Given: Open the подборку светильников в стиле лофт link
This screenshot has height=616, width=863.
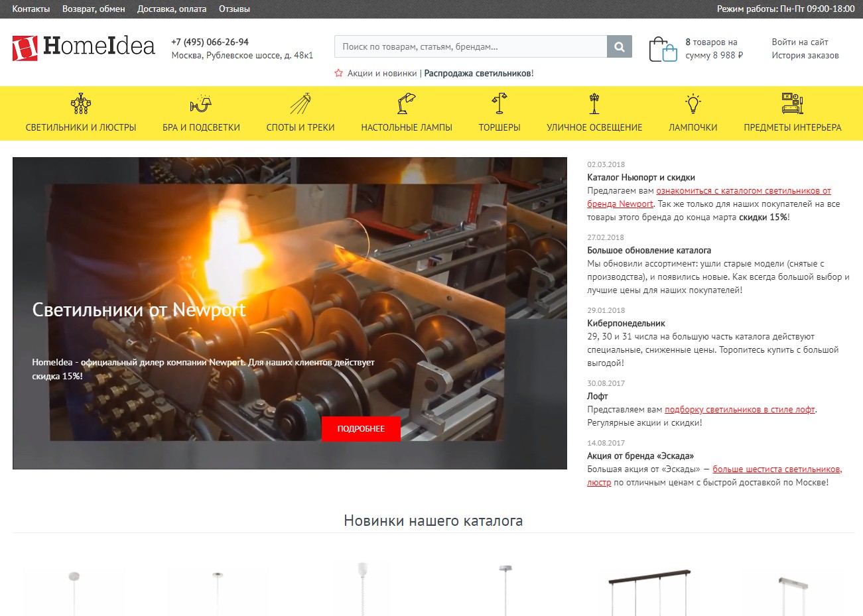Looking at the screenshot, I should click(740, 410).
